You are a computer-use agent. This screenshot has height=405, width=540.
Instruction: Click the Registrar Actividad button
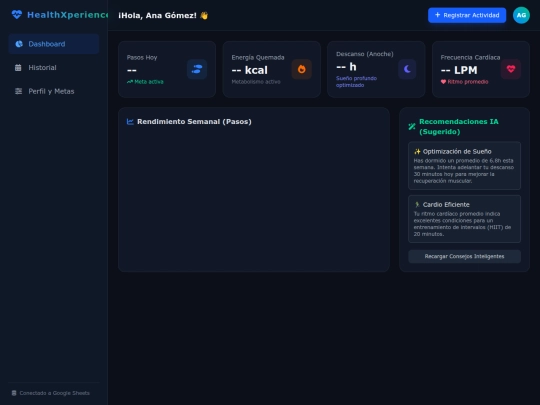point(467,15)
